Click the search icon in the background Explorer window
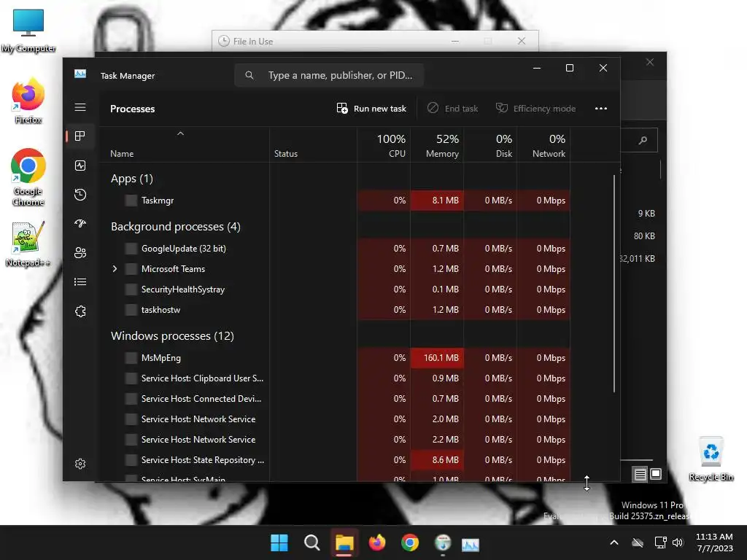This screenshot has height=560, width=747. (643, 140)
